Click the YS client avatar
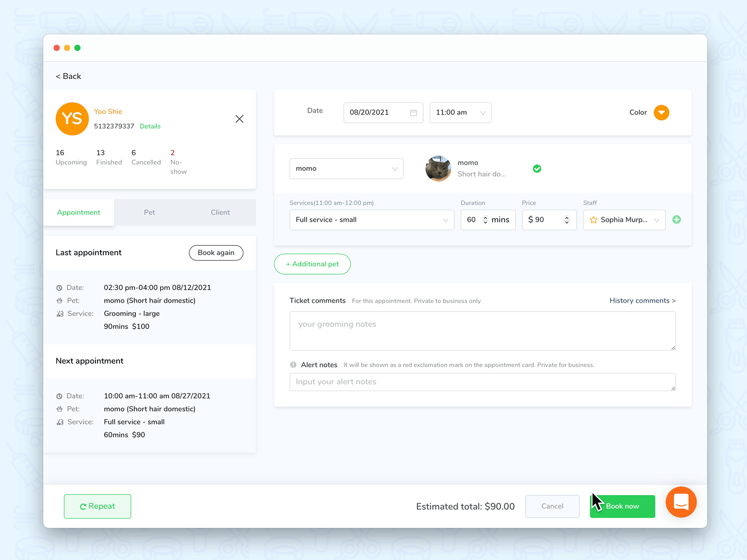Viewport: 747px width, 560px height. [72, 119]
